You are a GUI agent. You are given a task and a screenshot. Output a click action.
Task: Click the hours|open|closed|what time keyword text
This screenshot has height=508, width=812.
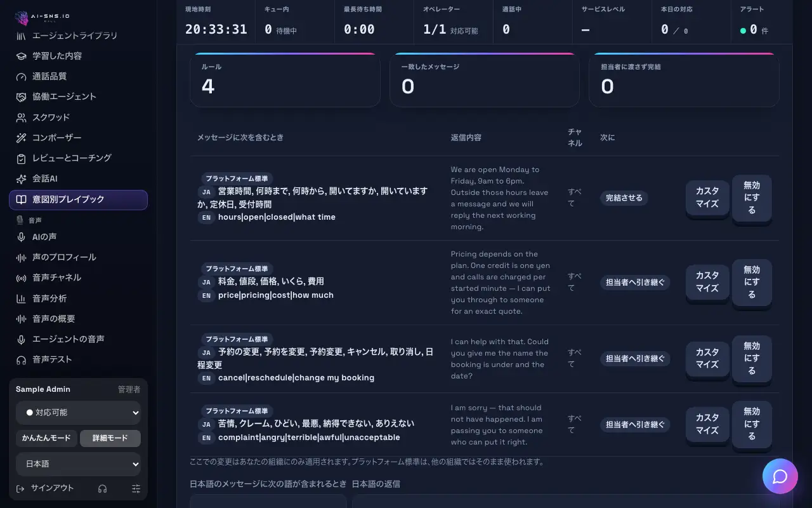pyautogui.click(x=277, y=217)
